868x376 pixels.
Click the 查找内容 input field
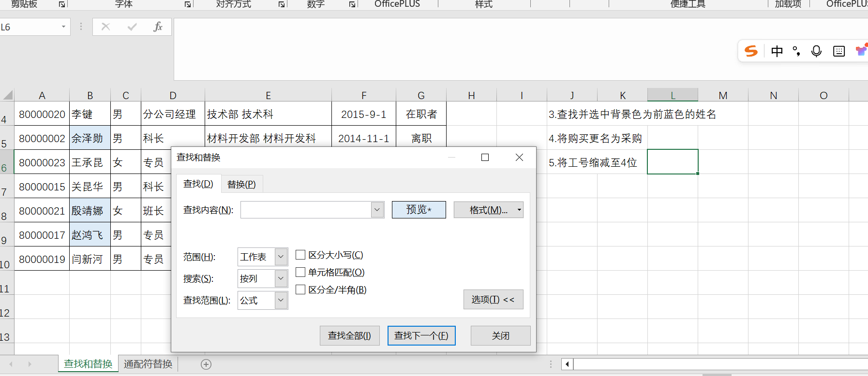click(x=306, y=210)
